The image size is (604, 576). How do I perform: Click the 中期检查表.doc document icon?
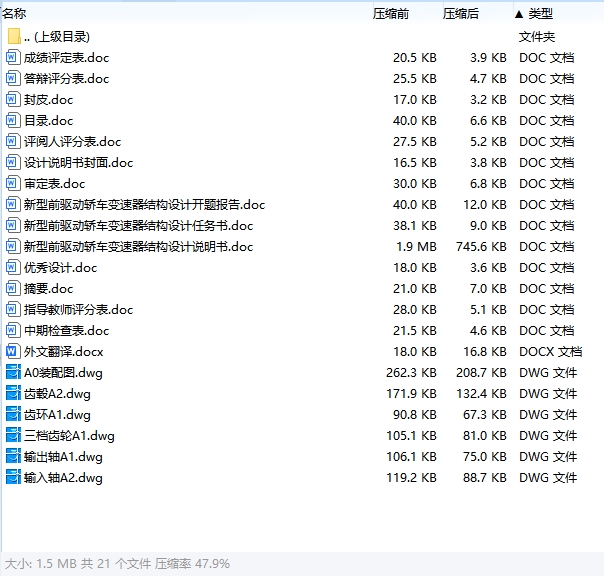(12, 331)
